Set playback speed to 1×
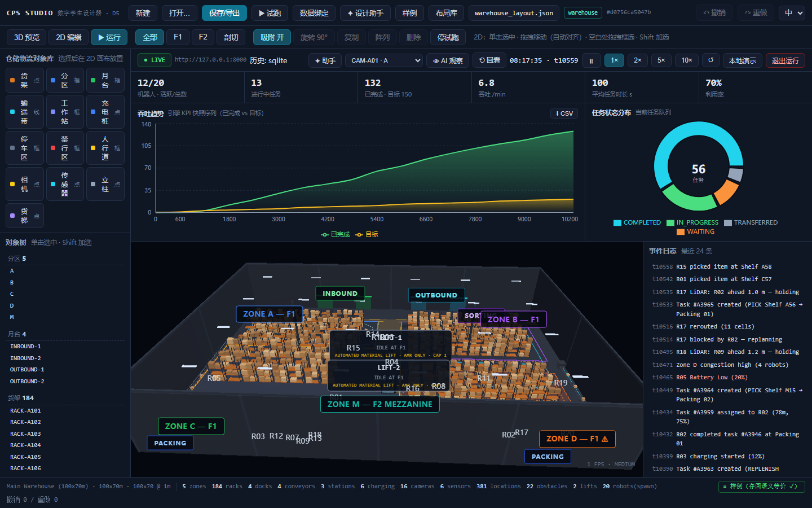 coord(615,60)
